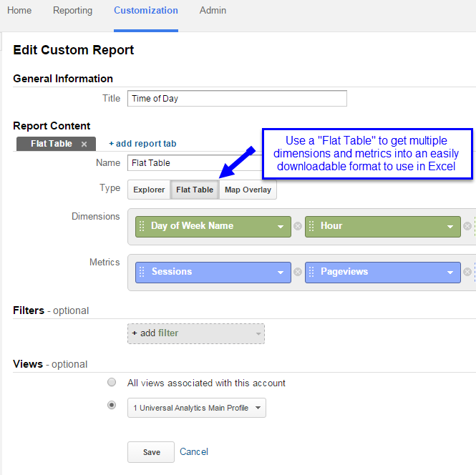Screen dimensions: 476x475
Task: Remove the Pageviews metric
Action: coord(467,272)
